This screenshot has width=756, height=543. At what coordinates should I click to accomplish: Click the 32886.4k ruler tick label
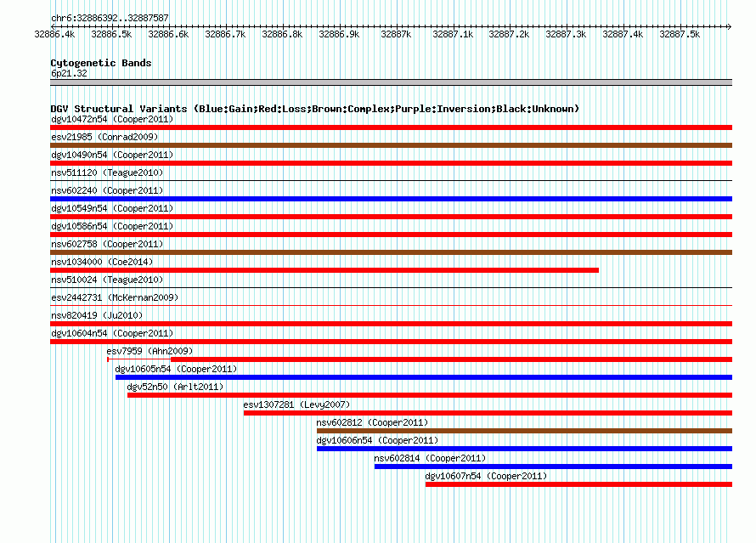(x=54, y=34)
